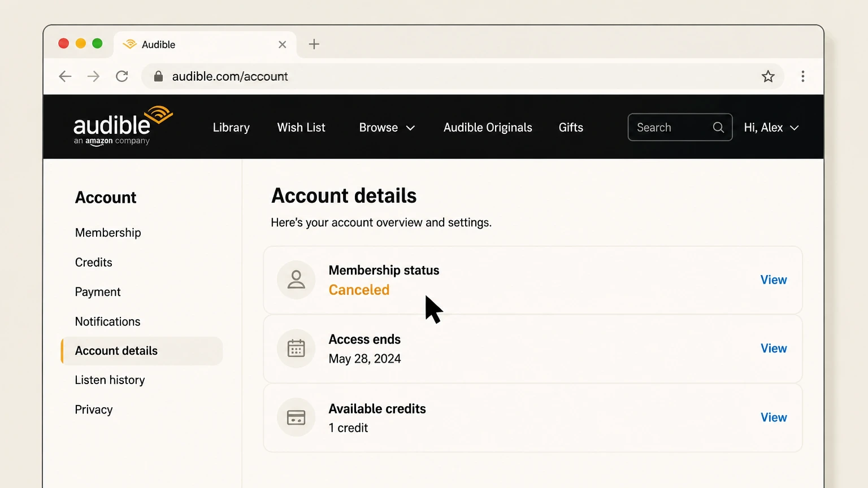868x488 pixels.
Task: Open Library in the top navigation
Action: [231, 128]
